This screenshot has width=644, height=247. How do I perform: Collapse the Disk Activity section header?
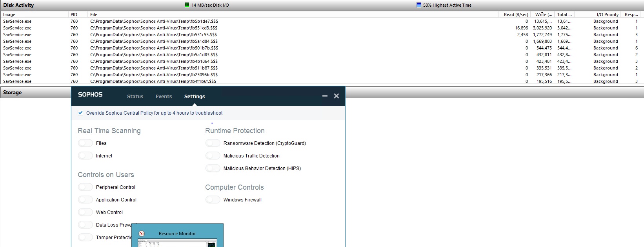click(322, 5)
